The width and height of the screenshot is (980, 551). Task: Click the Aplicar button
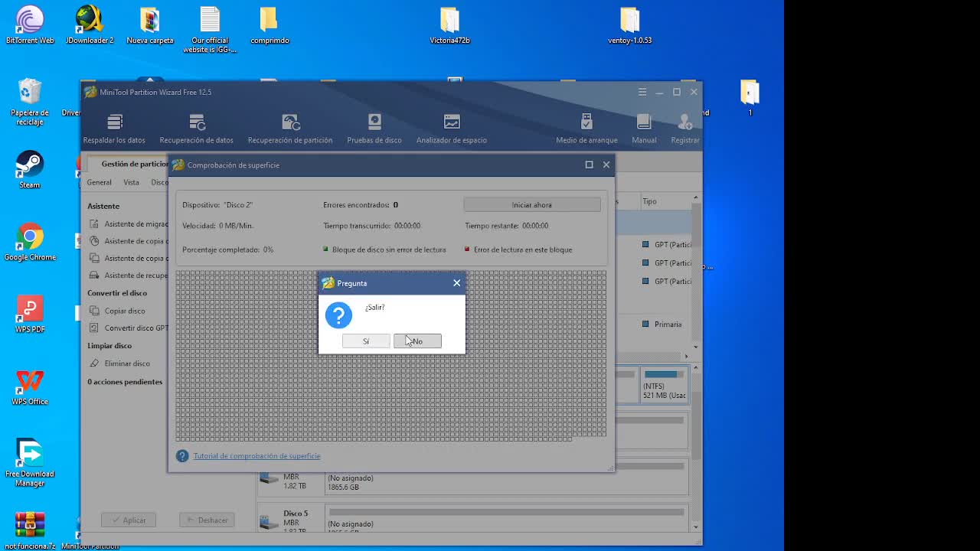(x=129, y=520)
